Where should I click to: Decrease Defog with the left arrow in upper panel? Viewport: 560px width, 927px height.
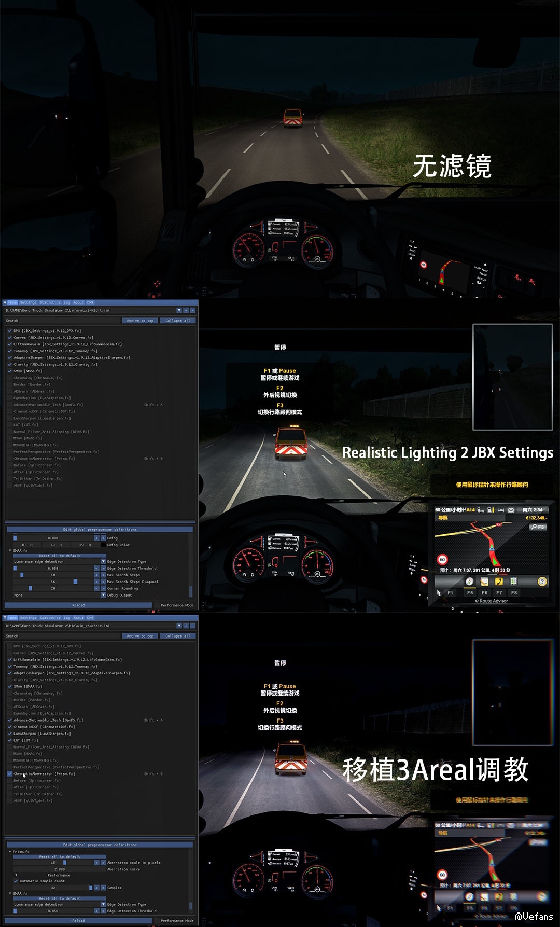click(96, 538)
